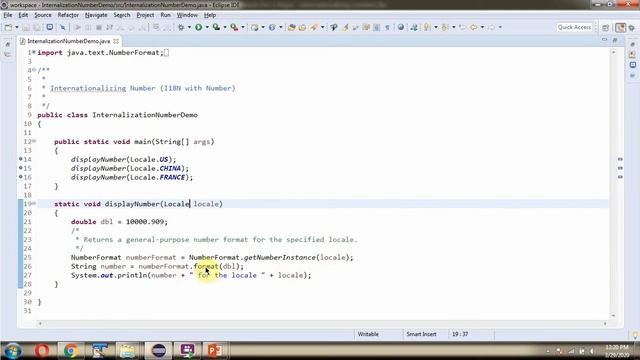Click the Open Type icon
Viewport: 640px width, 360px height.
(291, 27)
